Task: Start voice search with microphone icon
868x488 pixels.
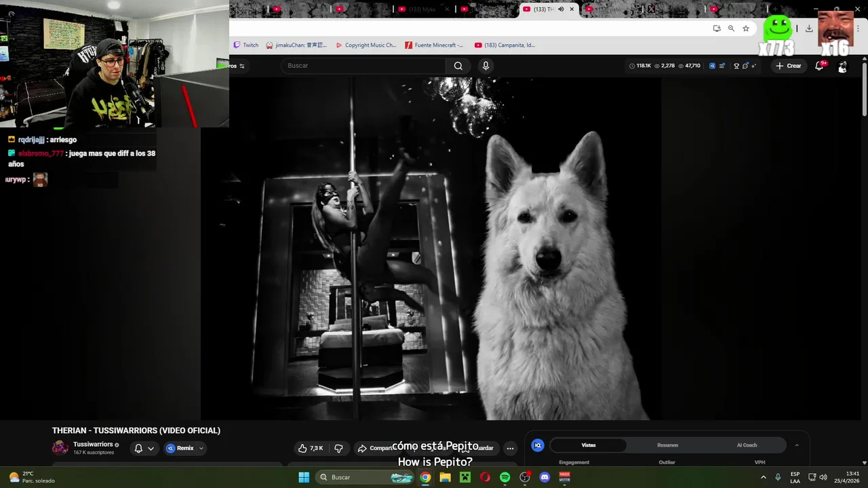Action: pos(486,66)
